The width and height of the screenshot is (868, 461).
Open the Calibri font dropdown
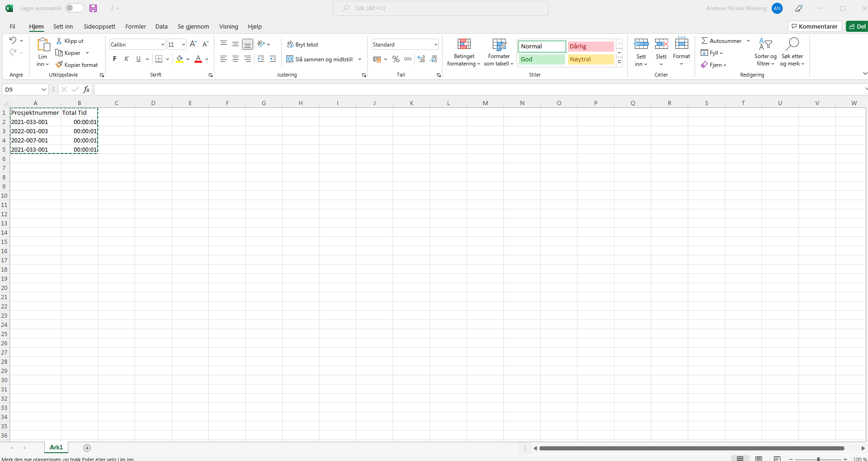pos(163,44)
